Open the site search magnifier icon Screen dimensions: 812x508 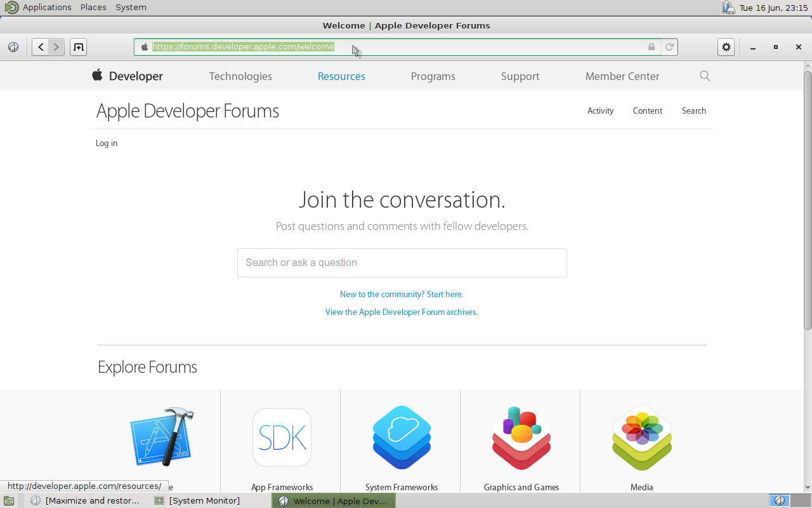[705, 76]
